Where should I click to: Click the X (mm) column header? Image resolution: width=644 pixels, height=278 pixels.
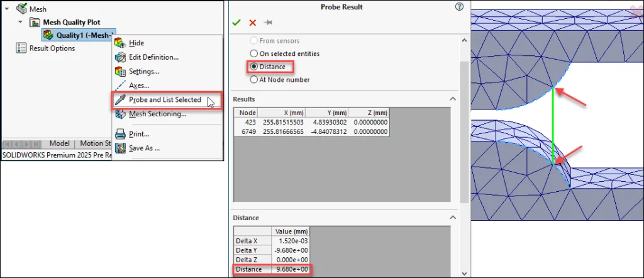coord(282,113)
